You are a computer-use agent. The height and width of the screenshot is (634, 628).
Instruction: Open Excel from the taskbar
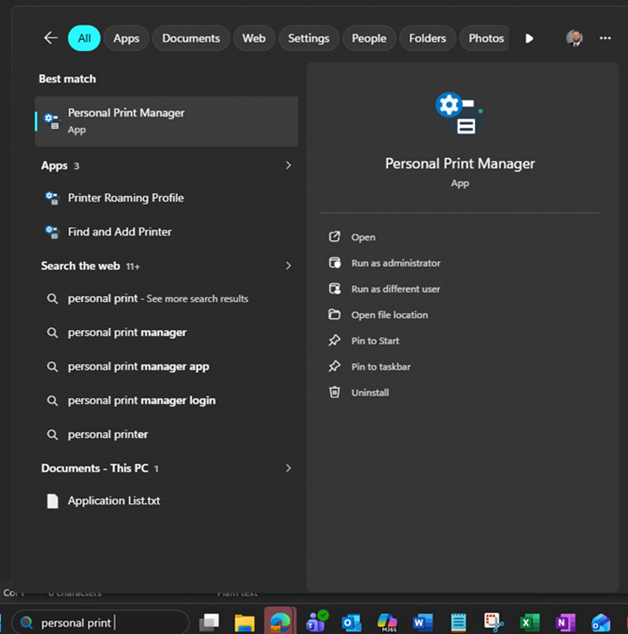[529, 623]
